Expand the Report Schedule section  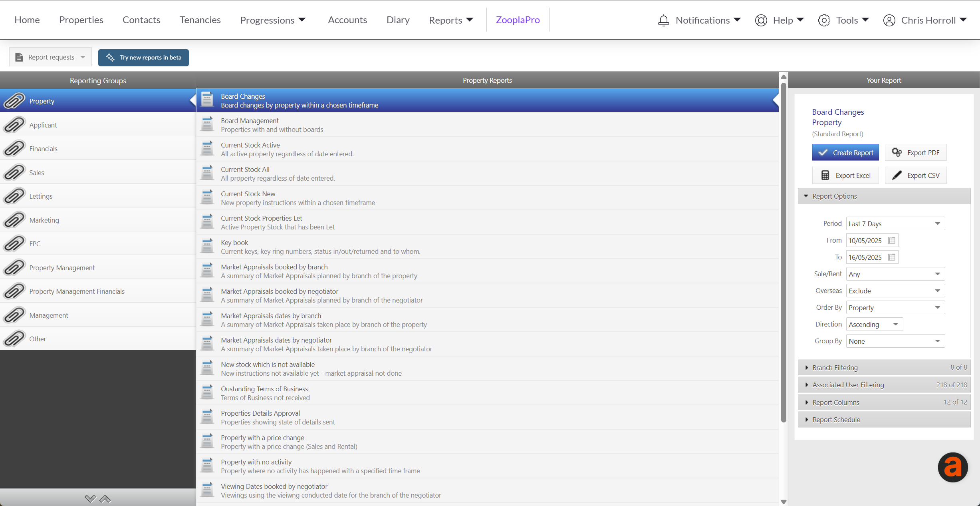tap(884, 420)
